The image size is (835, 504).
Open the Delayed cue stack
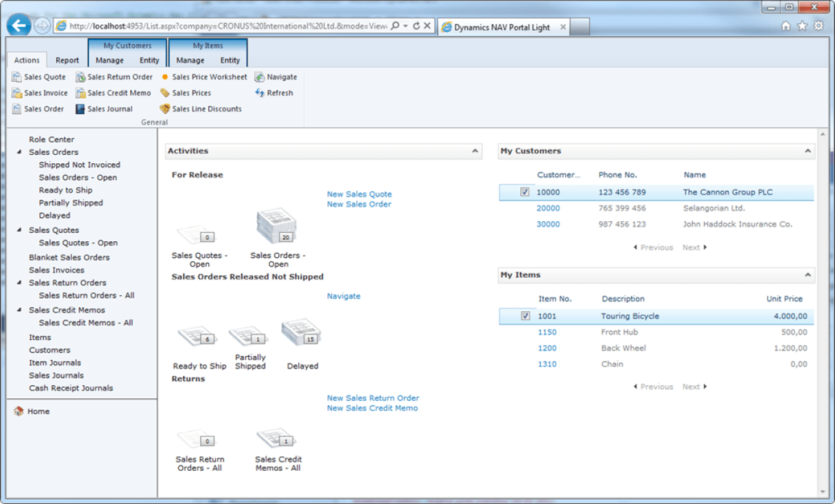coord(302,333)
